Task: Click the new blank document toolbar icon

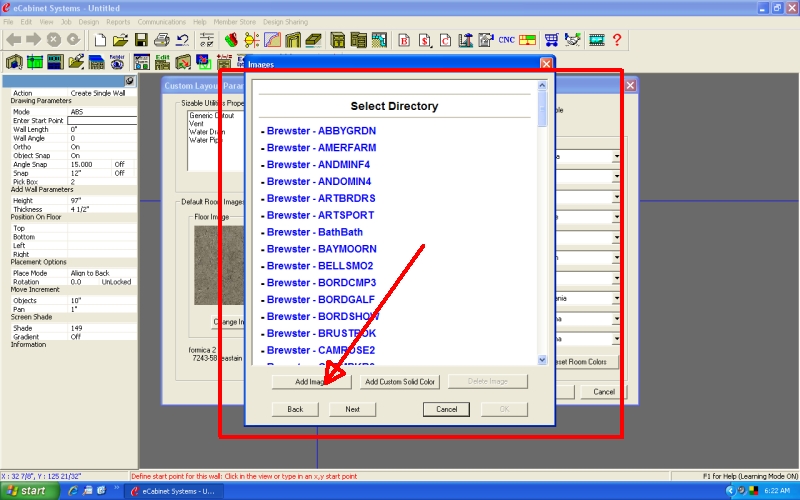Action: tap(100, 40)
